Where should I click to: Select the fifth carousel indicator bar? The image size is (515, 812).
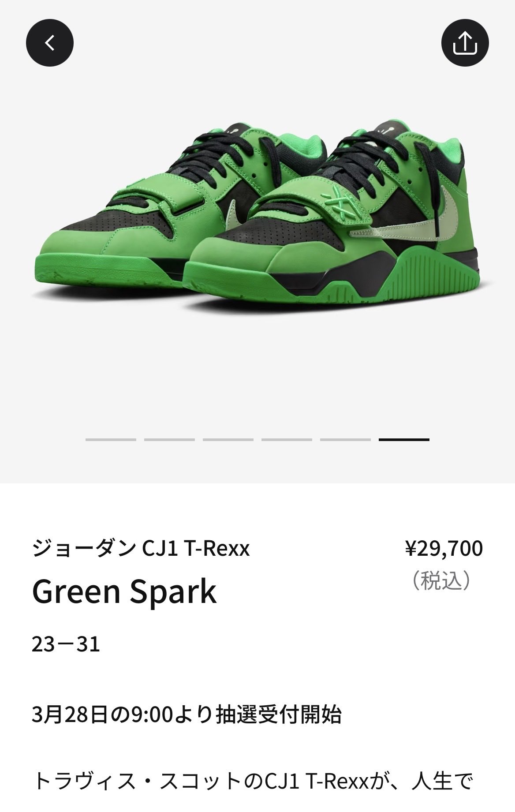point(345,439)
